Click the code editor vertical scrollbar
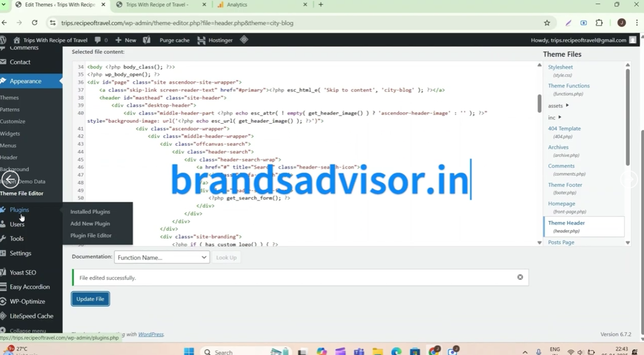 (539, 104)
